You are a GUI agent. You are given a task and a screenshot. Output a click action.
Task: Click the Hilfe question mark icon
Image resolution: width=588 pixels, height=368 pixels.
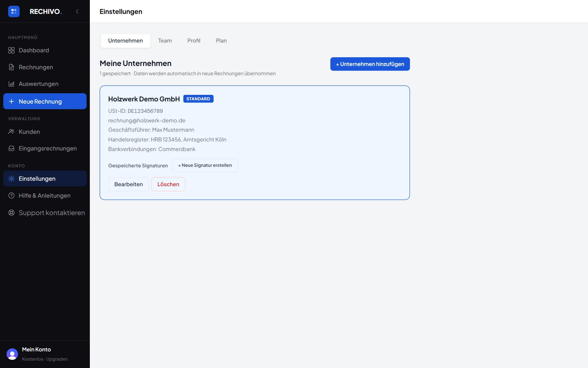tap(11, 195)
